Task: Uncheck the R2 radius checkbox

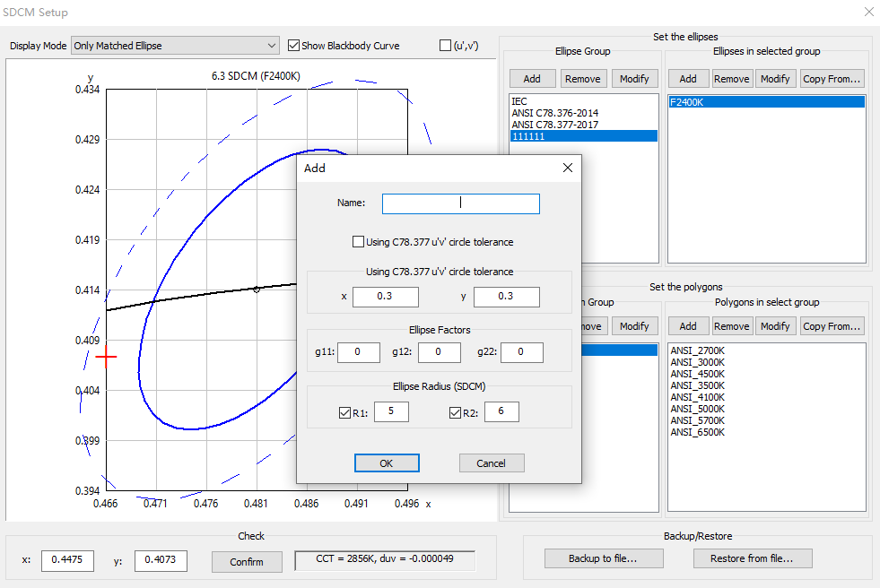Action: click(455, 413)
